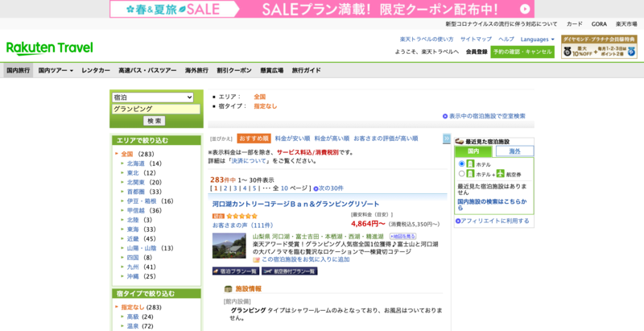Open the Languages dropdown

coord(537,39)
